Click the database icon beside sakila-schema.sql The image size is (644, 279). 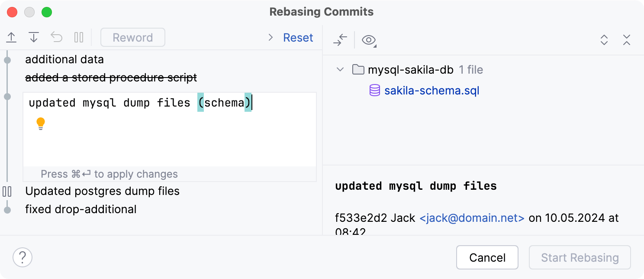(x=374, y=91)
